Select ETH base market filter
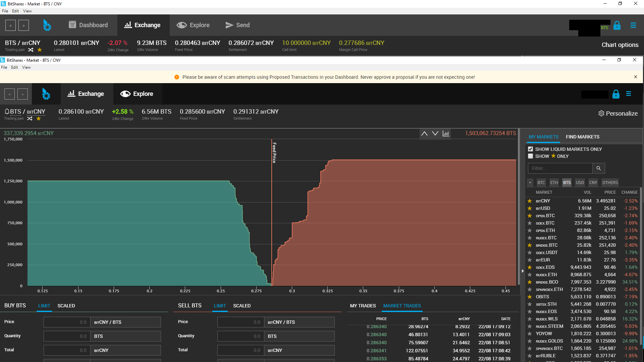Image resolution: width=644 pixels, height=362 pixels. click(554, 183)
